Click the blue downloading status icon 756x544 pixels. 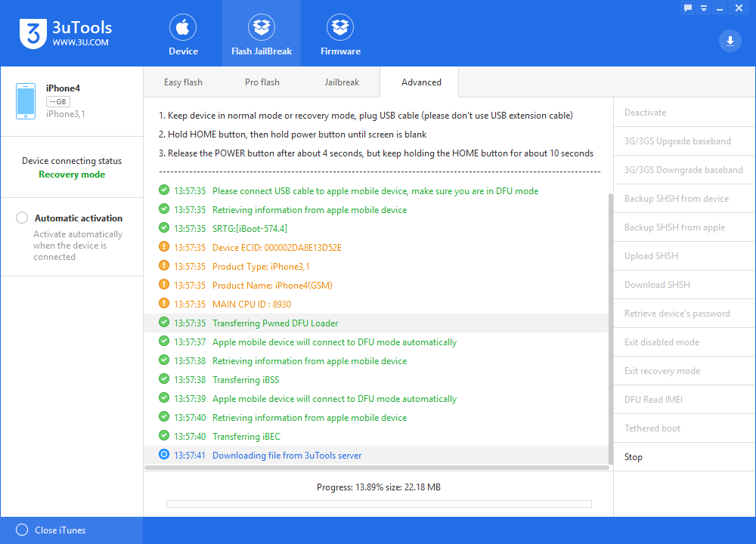pyautogui.click(x=164, y=455)
